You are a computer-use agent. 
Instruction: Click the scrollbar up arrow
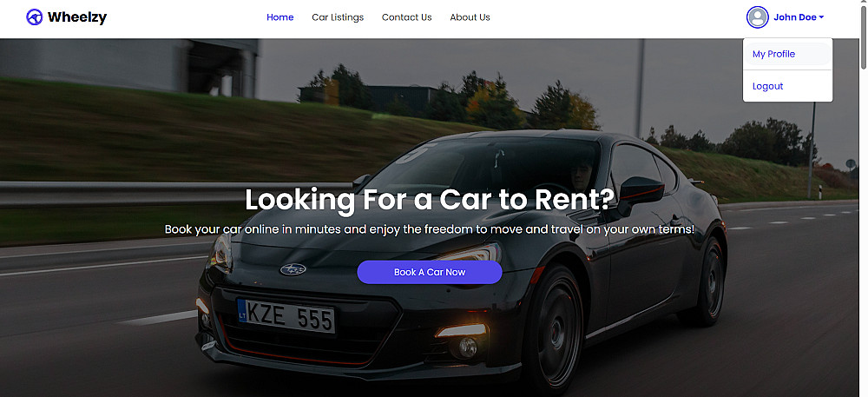(864, 4)
